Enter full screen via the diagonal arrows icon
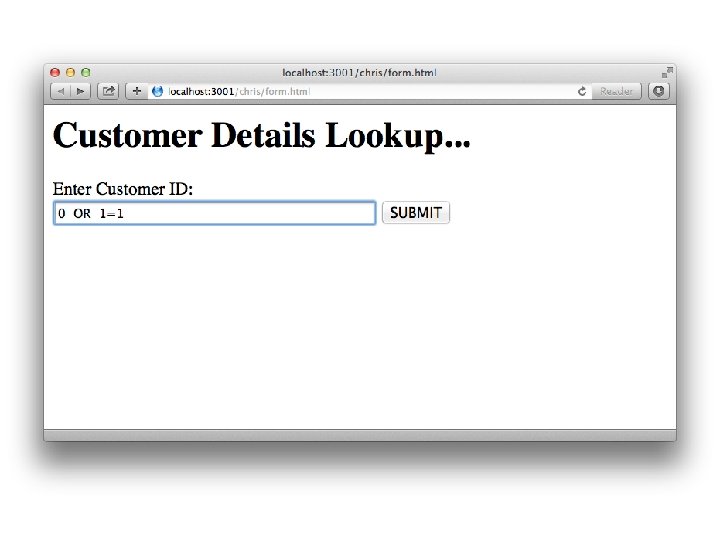720x540 pixels. coord(667,72)
